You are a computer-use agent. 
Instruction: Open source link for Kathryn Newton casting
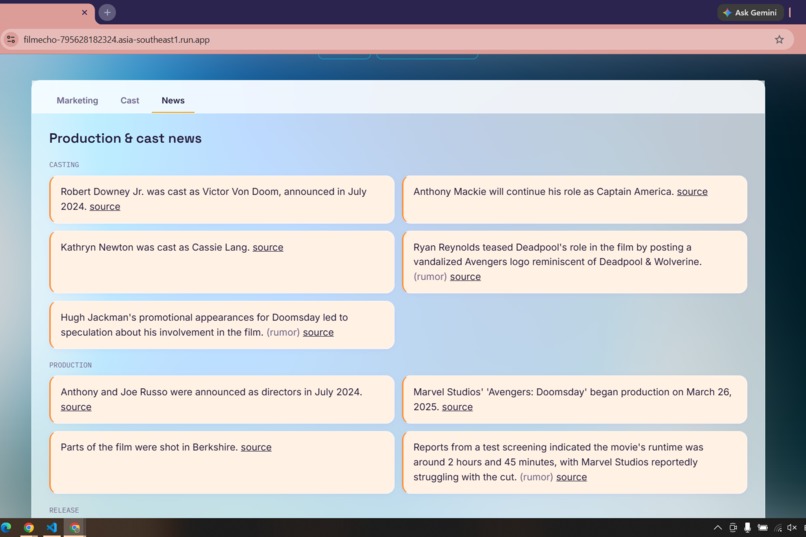[268, 247]
